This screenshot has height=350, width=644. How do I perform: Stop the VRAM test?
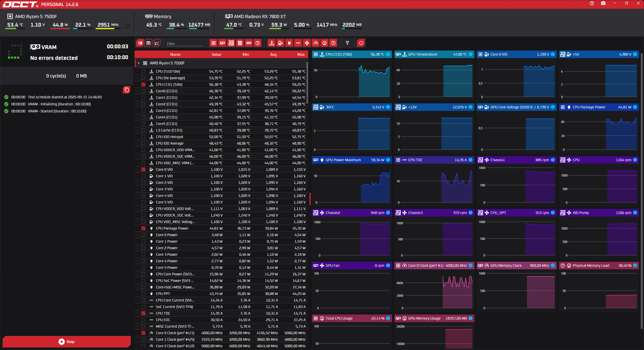click(x=67, y=341)
